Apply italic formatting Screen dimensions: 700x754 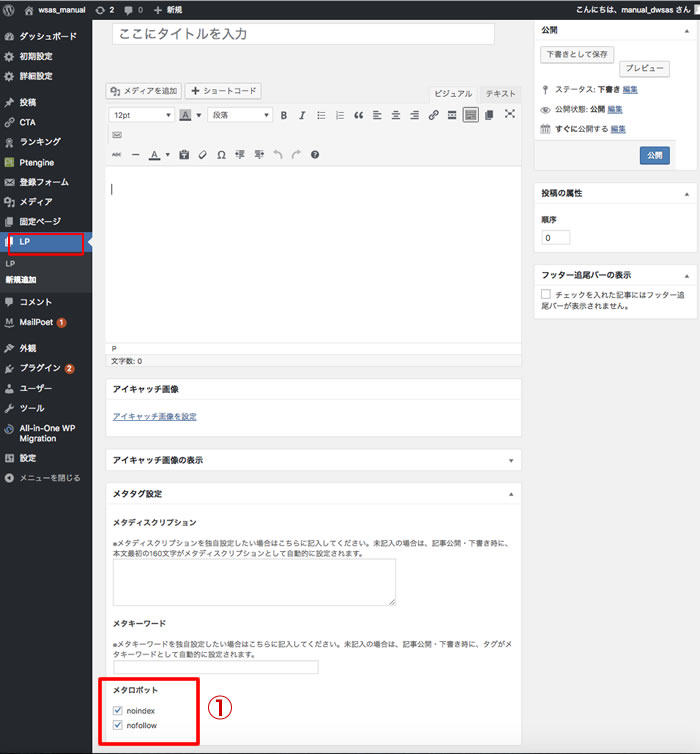(x=302, y=115)
